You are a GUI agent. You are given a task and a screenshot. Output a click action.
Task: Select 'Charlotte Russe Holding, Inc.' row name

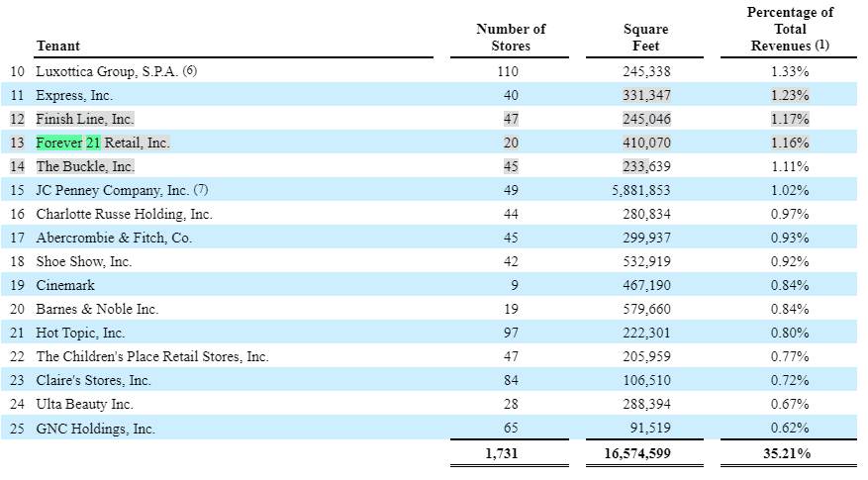(x=124, y=214)
